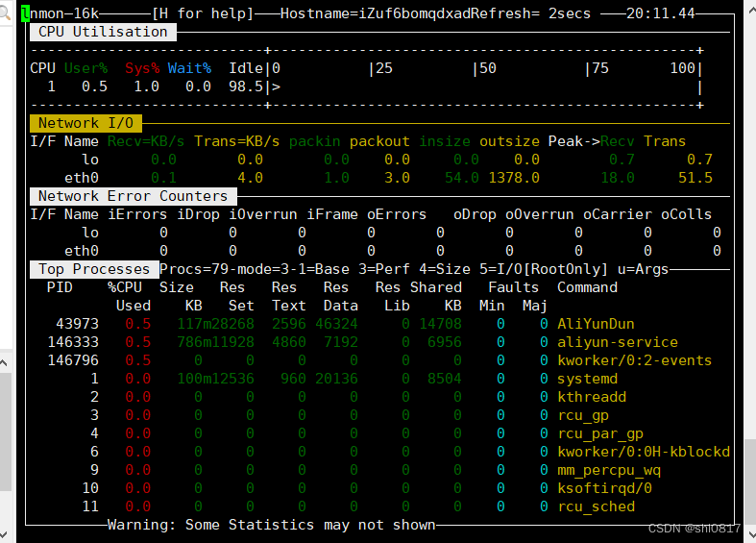Click the Trans=KB/s column header

tap(236, 141)
